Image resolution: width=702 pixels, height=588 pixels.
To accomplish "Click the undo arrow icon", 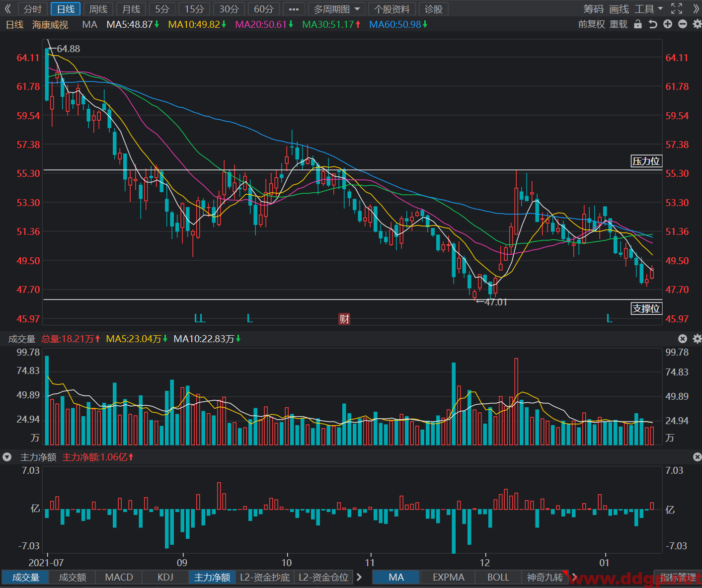I will click(653, 24).
